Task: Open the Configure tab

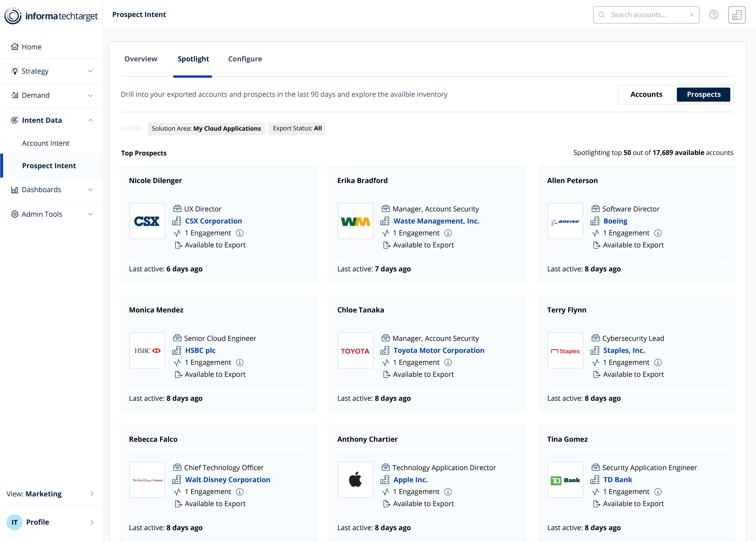Action: [245, 59]
